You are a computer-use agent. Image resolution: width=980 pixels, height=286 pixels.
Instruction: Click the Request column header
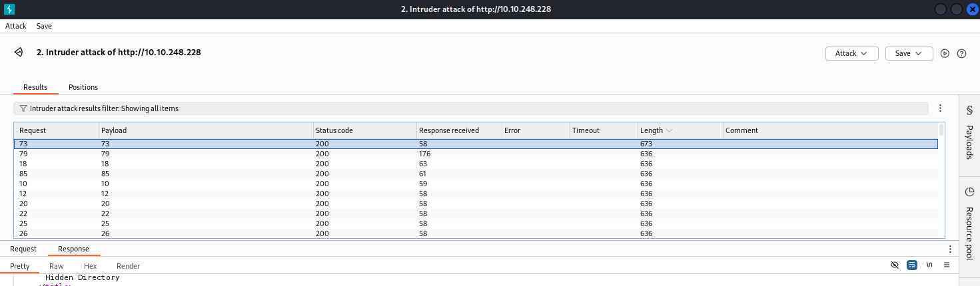(57, 130)
